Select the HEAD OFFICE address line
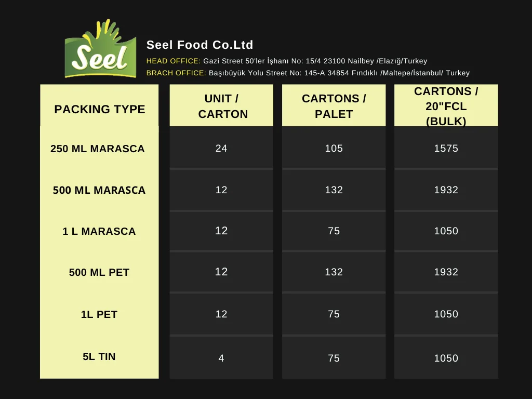Screen dimensions: 532x399 point(287,61)
